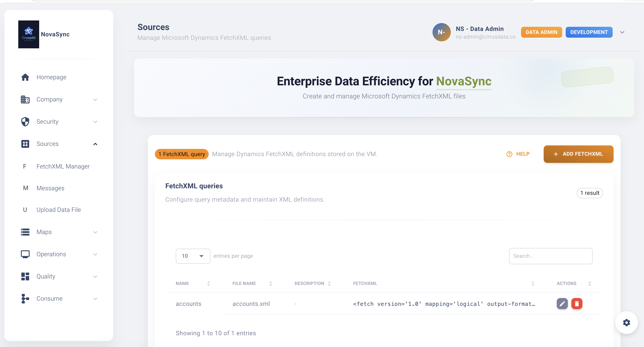Click the Quality dashboard icon
Screen dimensions: 644x347
pyautogui.click(x=25, y=276)
